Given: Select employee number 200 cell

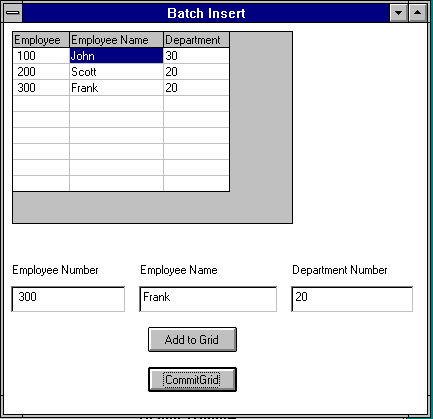Looking at the screenshot, I should pyautogui.click(x=41, y=71).
